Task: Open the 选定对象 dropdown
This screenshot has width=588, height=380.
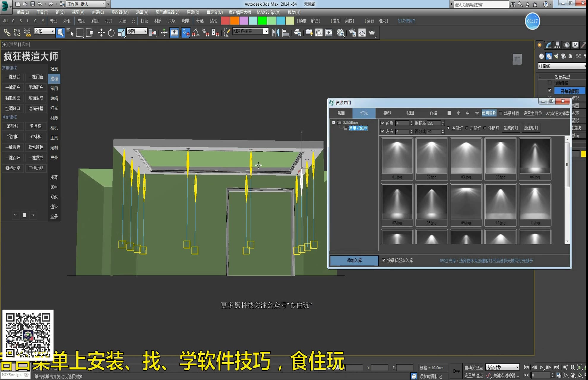Action: tap(502, 367)
